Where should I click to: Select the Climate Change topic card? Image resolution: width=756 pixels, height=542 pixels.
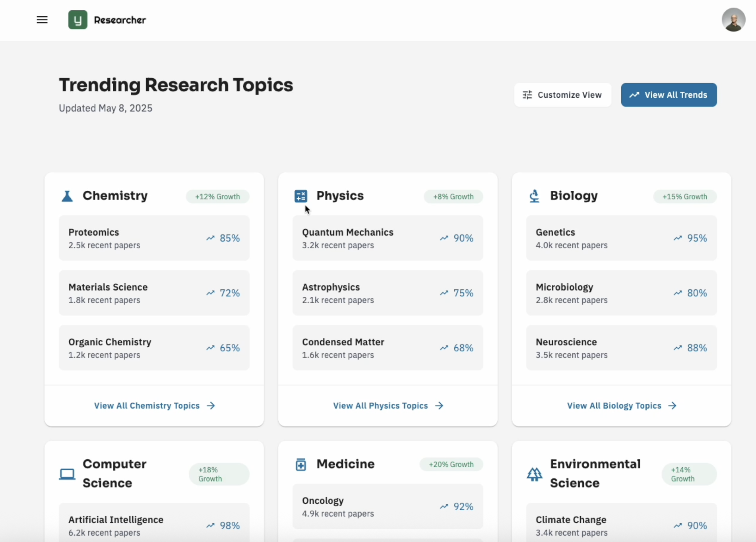[621, 525]
